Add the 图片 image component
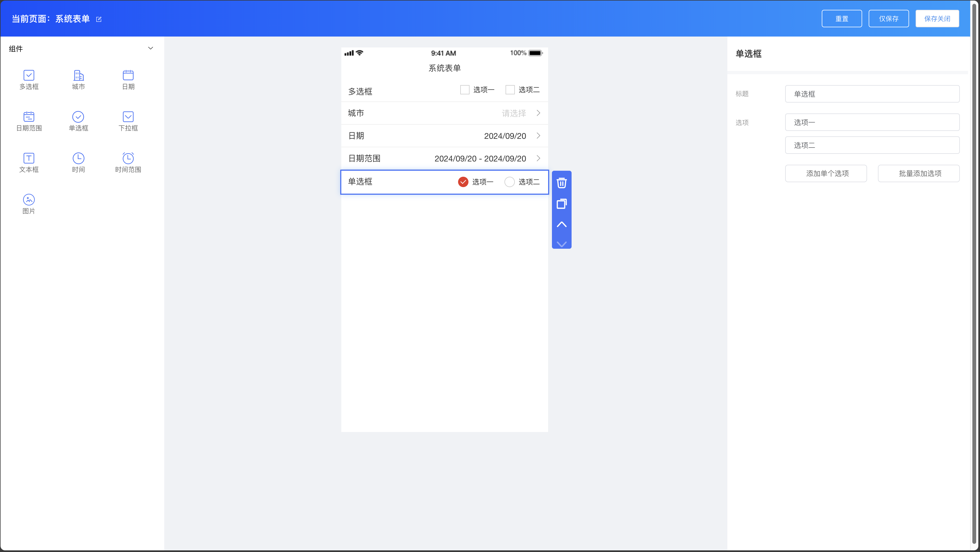The image size is (980, 552). coord(29,200)
